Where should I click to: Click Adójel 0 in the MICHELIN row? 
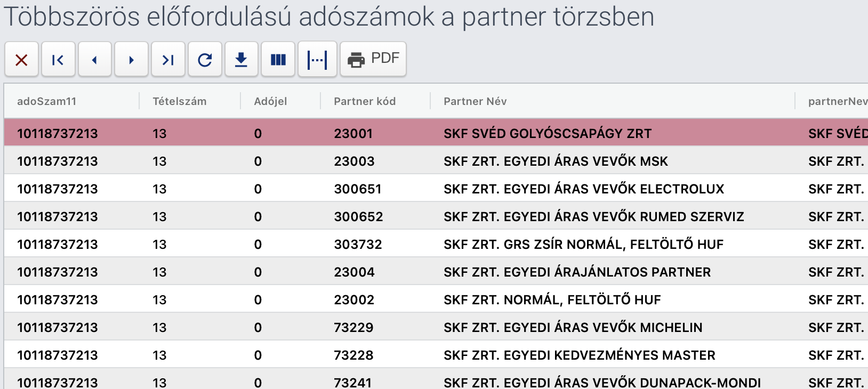[258, 327]
